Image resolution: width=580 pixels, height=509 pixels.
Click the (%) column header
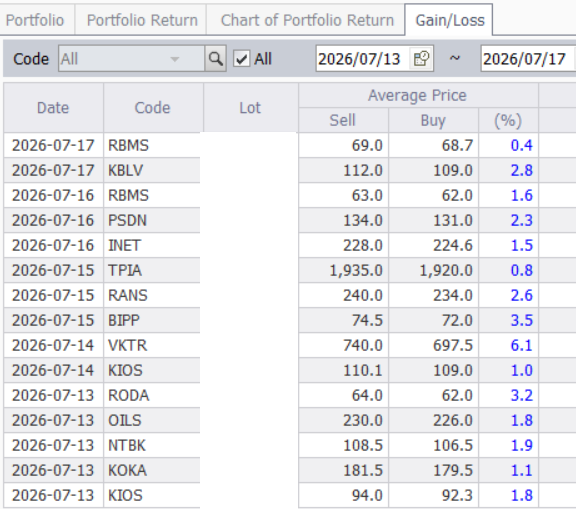[508, 120]
